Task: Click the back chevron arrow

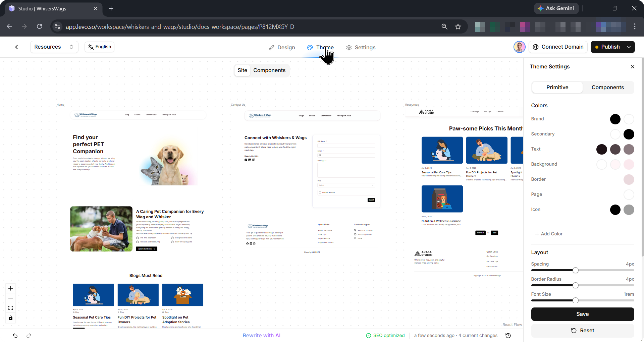Action: tap(16, 47)
